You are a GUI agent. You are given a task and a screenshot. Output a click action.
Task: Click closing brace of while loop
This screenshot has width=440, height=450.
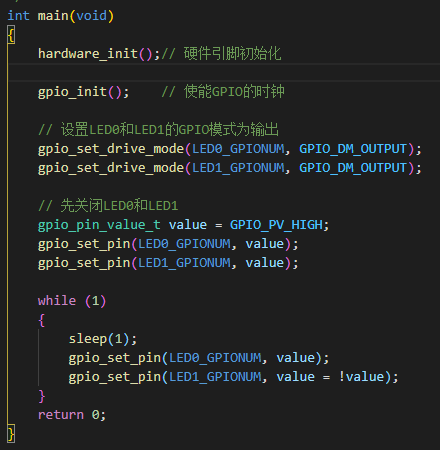[42, 396]
